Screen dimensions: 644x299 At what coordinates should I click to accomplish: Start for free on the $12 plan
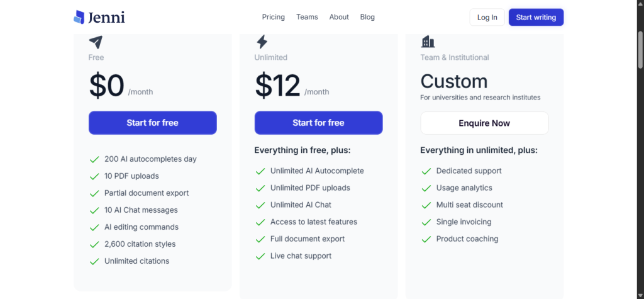tap(318, 123)
